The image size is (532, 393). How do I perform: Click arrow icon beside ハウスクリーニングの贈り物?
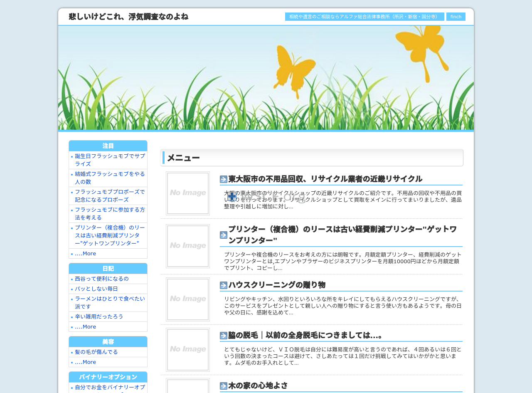(224, 285)
